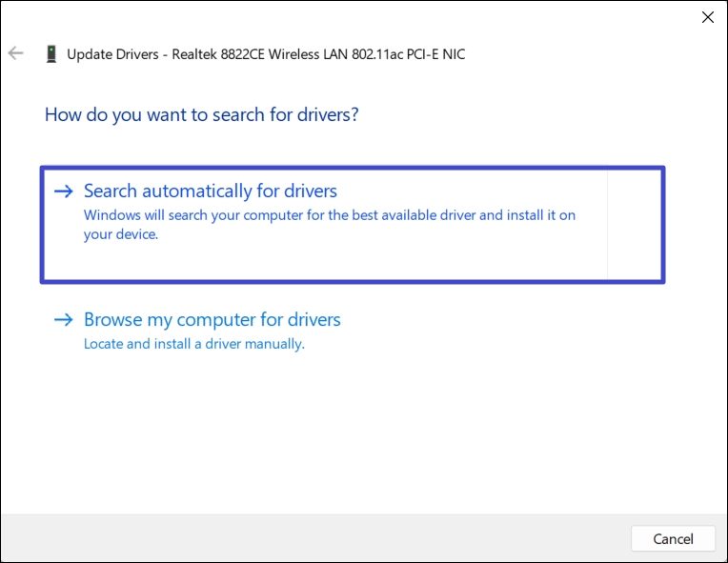Click the "How do you want to search" heading
The image size is (728, 563).
201,115
